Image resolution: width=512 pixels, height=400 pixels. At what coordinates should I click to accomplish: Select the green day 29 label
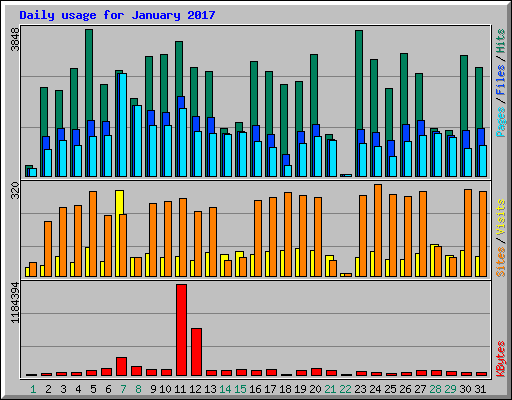(450, 389)
